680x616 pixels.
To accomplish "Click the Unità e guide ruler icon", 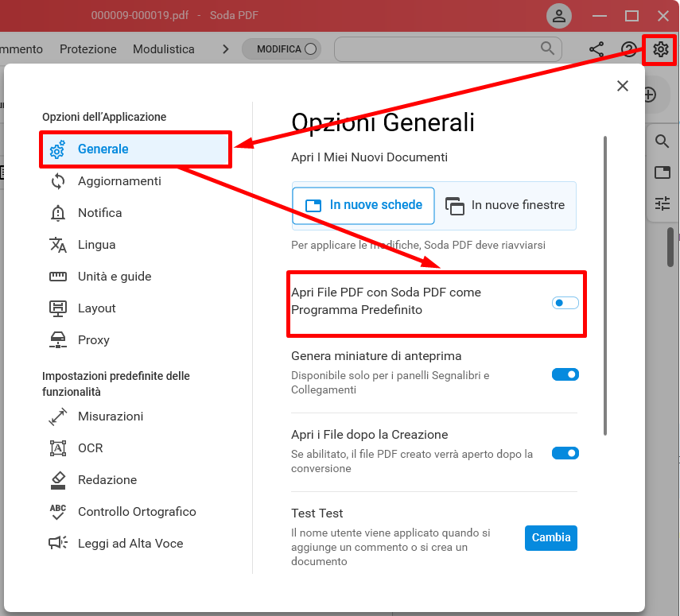I will click(x=58, y=277).
